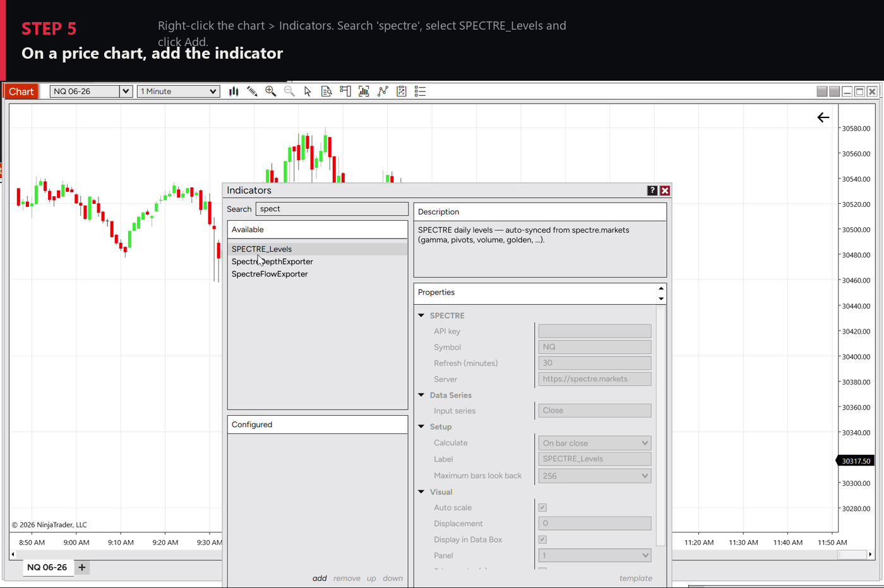884x588 pixels.
Task: Close the Indicators dialog with red X
Action: (665, 191)
